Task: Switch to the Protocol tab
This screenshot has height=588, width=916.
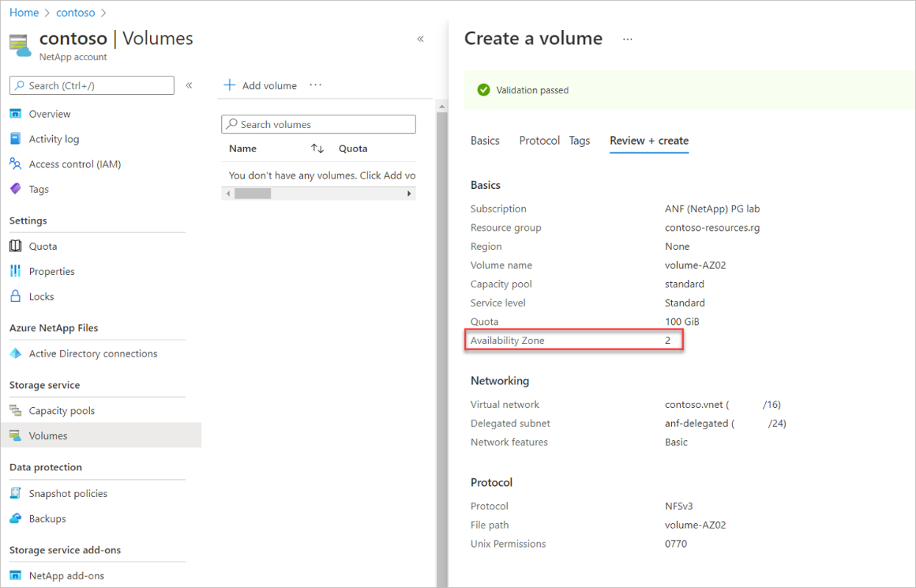Action: click(540, 140)
